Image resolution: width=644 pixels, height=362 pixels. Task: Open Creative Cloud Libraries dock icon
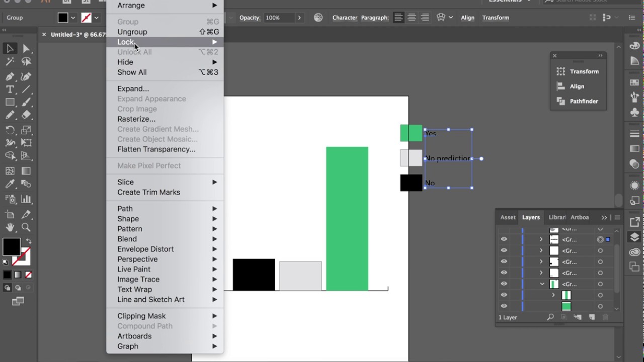[634, 252]
